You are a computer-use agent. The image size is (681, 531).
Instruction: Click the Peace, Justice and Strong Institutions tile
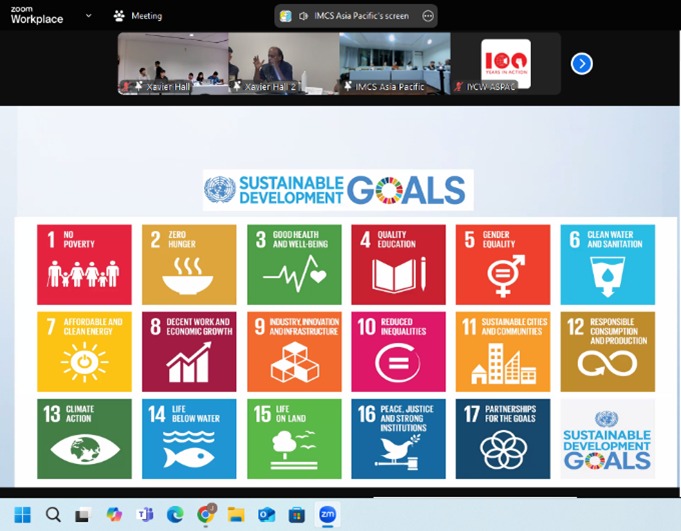[x=398, y=439]
